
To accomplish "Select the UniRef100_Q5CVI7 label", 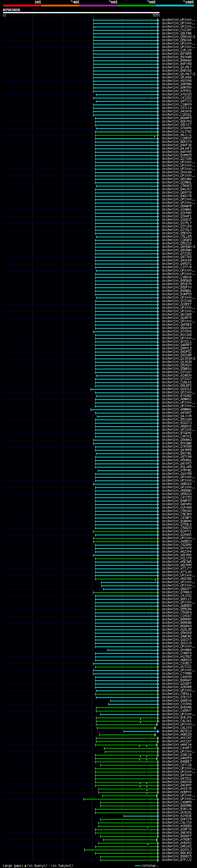I will 177,125.
